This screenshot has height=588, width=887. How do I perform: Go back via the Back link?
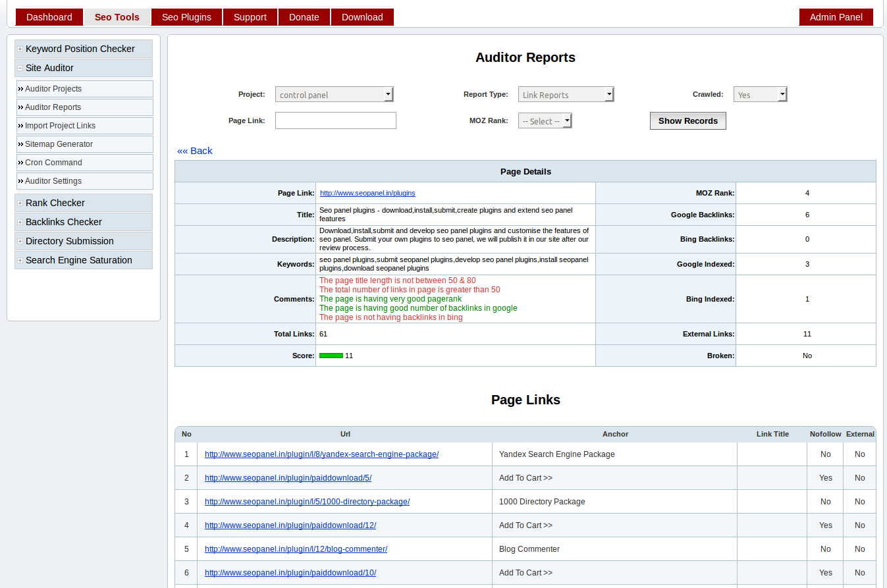(195, 151)
